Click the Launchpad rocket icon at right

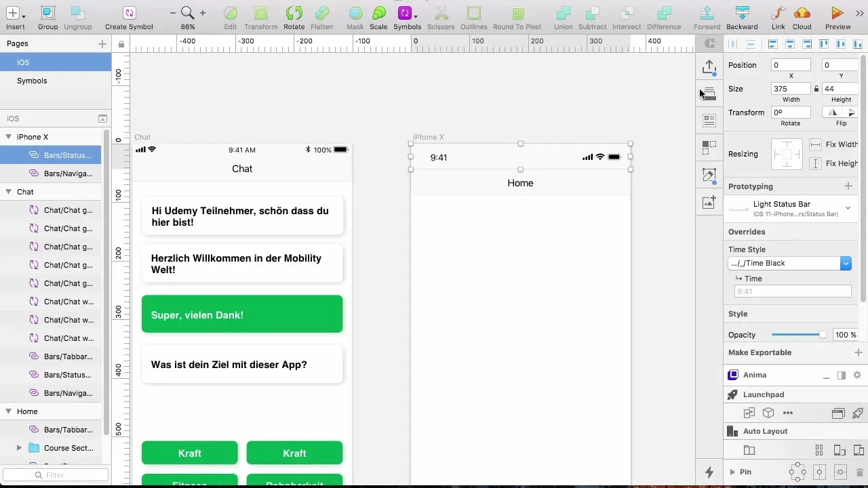tap(857, 413)
